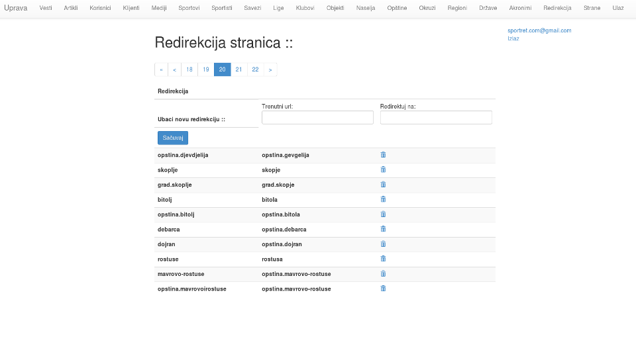
Task: Click the Izlaz logout link
Action: (513, 38)
